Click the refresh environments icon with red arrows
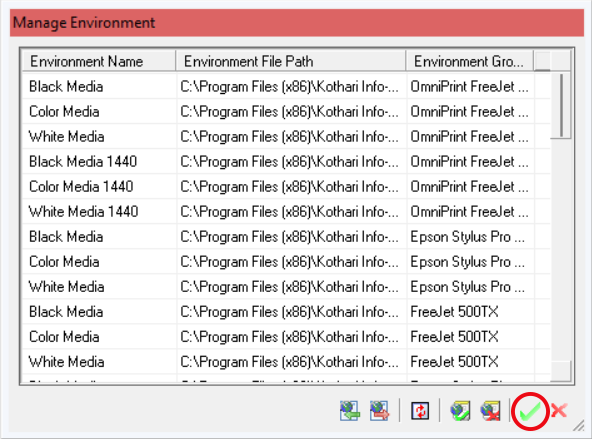 tap(420, 411)
